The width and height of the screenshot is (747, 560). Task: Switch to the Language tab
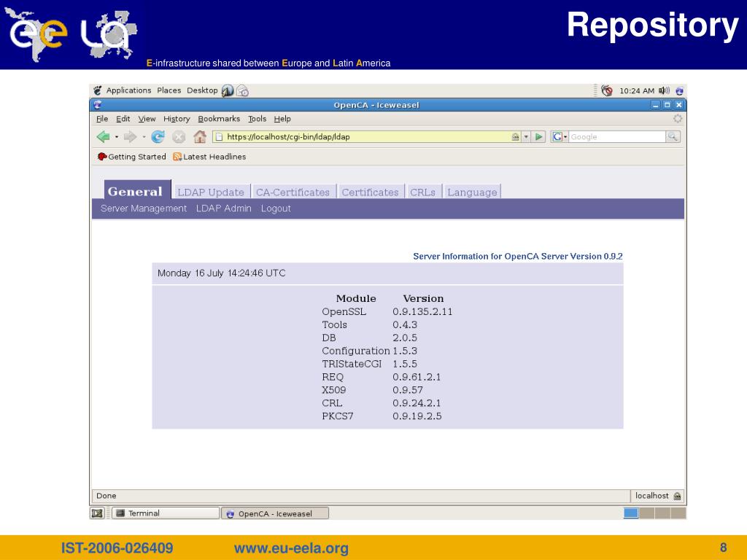[x=472, y=192]
